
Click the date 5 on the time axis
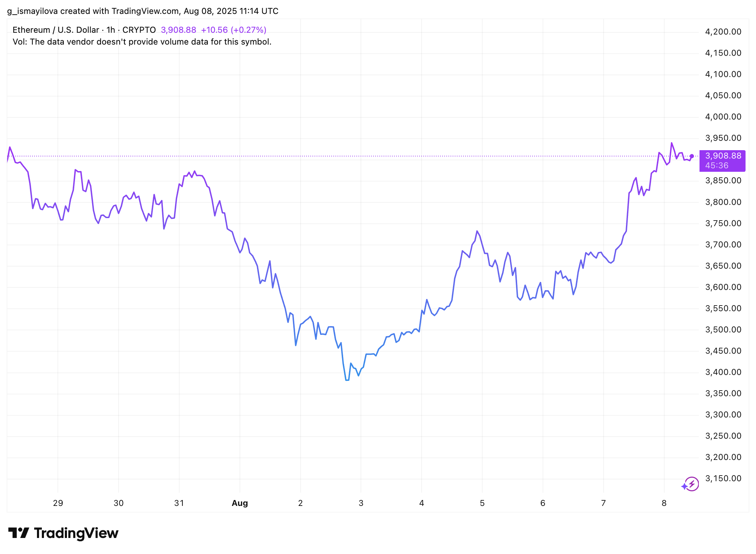[482, 503]
